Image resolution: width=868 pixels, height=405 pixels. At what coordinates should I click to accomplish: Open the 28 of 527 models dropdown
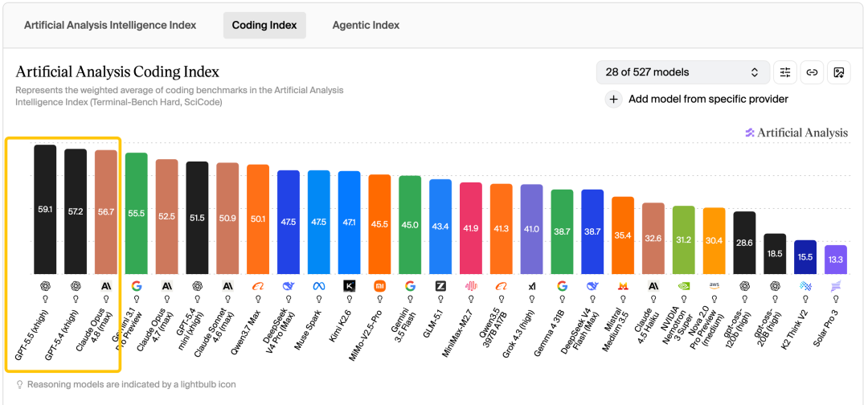tap(682, 72)
